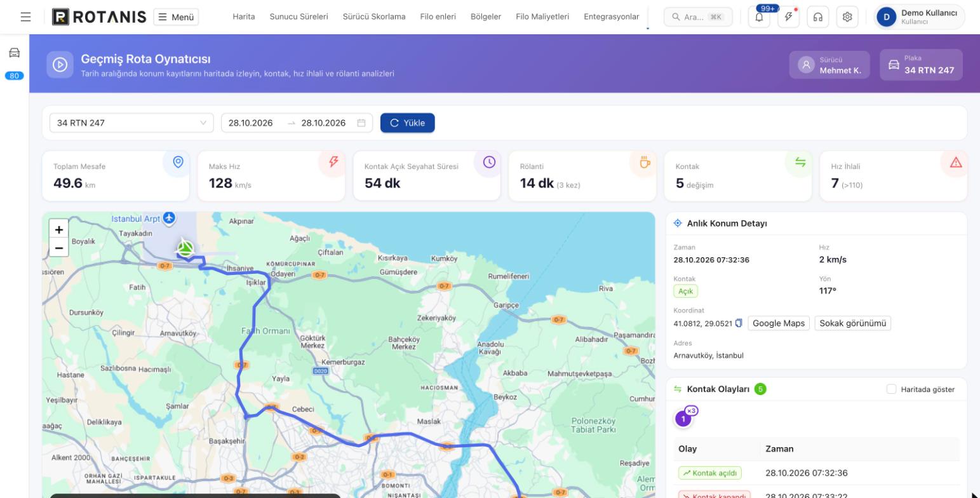The image size is (980, 498).
Task: Open location in Google Maps
Action: (x=779, y=323)
